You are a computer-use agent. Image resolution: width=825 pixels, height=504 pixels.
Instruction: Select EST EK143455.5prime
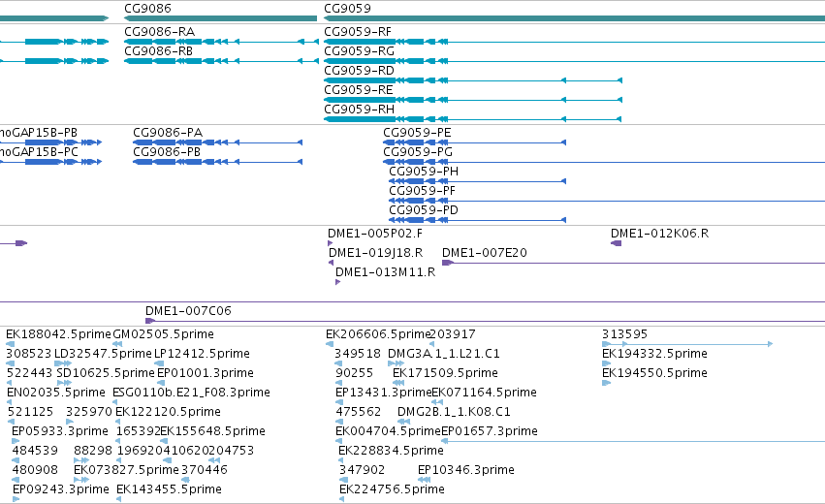pyautogui.click(x=169, y=489)
